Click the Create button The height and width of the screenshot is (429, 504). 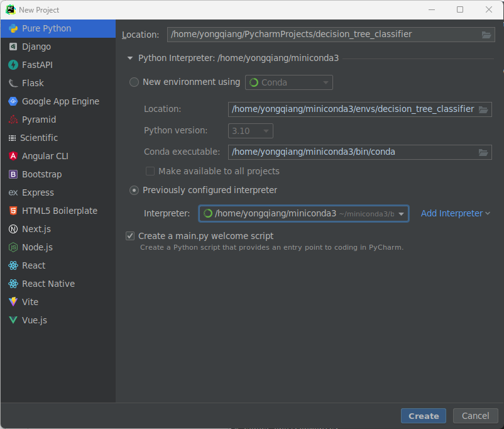tap(423, 416)
